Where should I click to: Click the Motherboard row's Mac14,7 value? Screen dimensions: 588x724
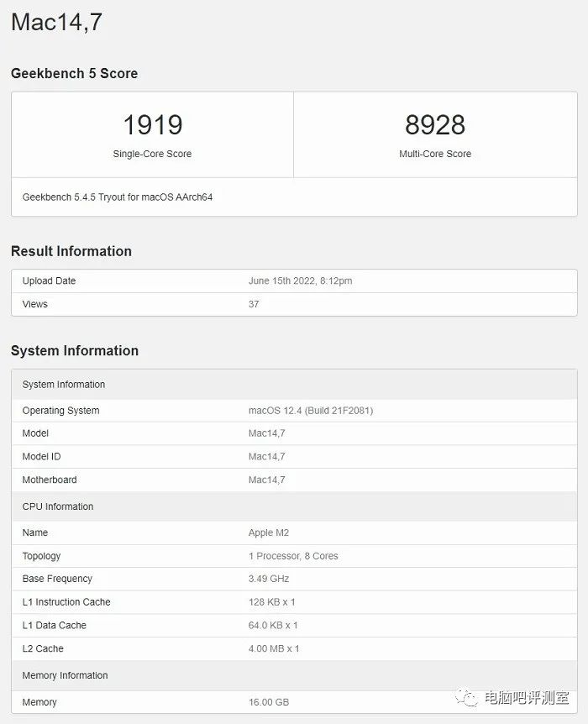point(266,480)
